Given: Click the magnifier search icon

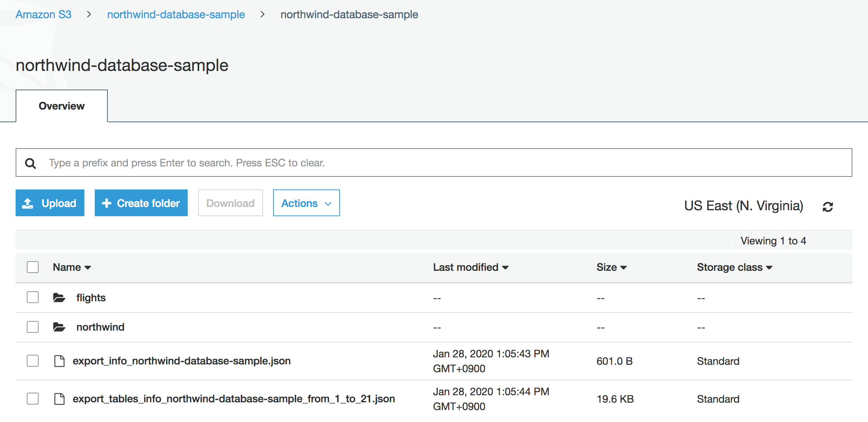Looking at the screenshot, I should pyautogui.click(x=30, y=163).
